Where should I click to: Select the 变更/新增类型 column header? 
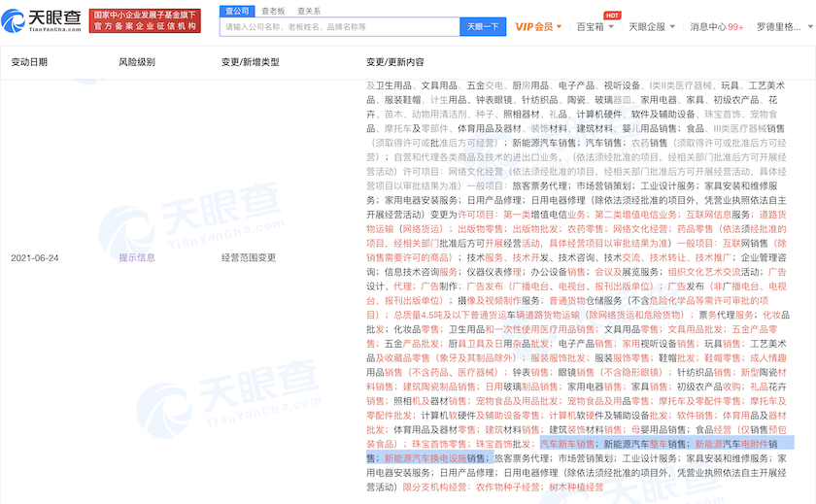tap(251, 62)
